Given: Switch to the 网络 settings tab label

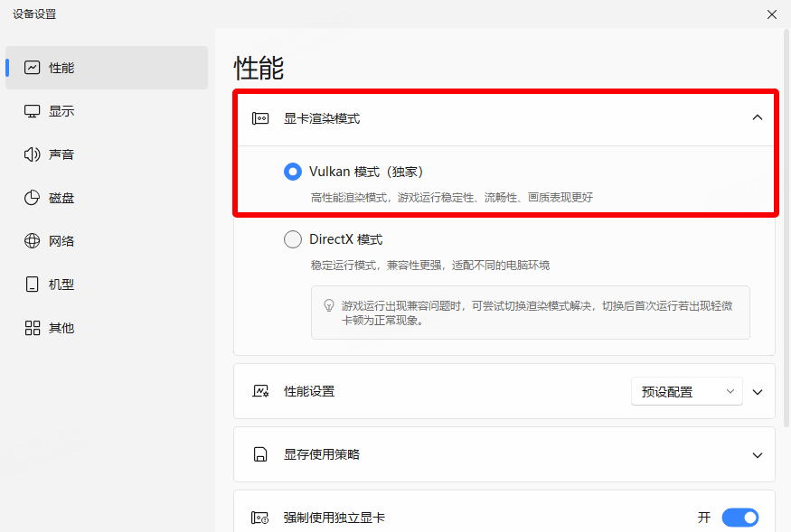Looking at the screenshot, I should pyautogui.click(x=61, y=241).
